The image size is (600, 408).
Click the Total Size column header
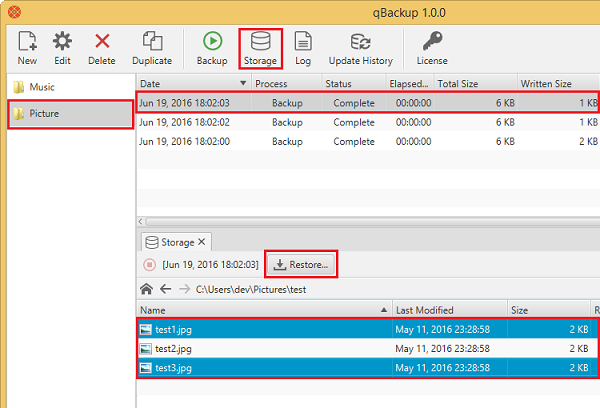coord(475,83)
